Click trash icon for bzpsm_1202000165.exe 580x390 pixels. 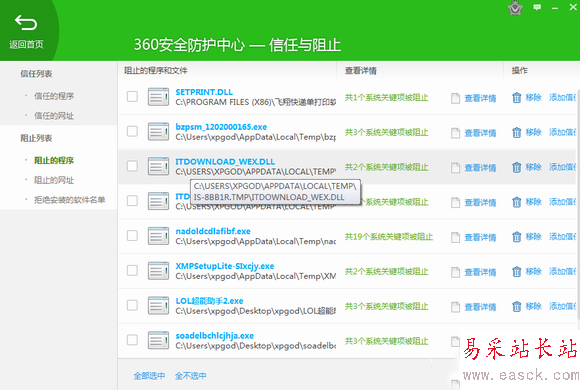point(516,132)
